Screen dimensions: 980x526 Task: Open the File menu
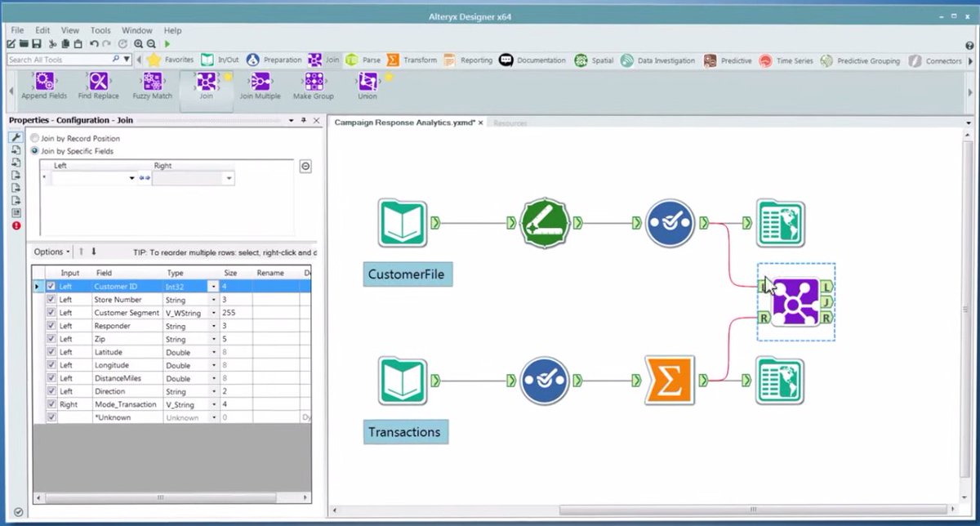(x=18, y=30)
